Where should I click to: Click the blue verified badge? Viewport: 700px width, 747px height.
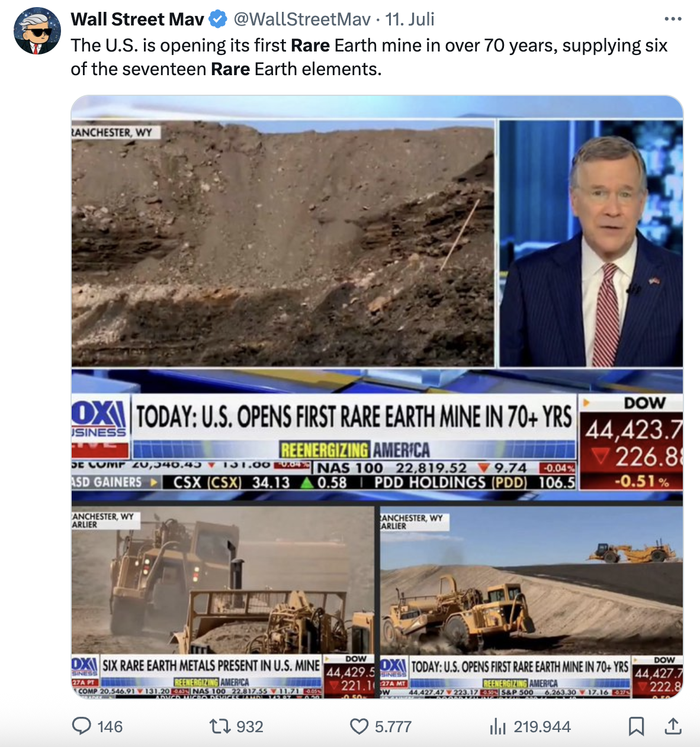tap(218, 20)
